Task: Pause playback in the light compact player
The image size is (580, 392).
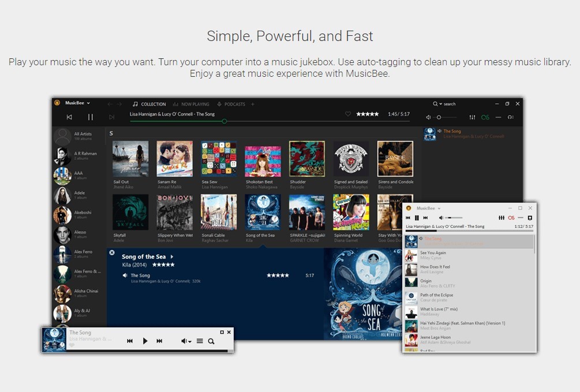Action: [417, 218]
